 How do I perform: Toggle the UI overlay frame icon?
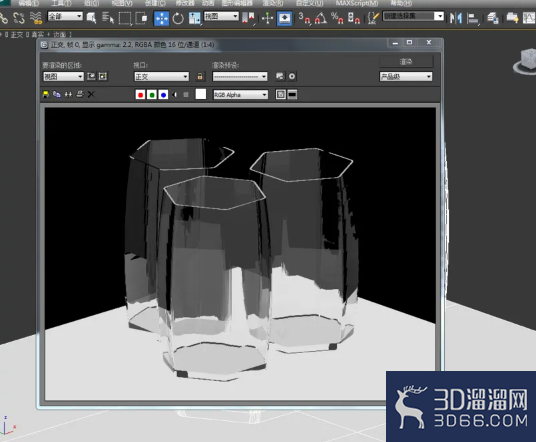[x=281, y=94]
